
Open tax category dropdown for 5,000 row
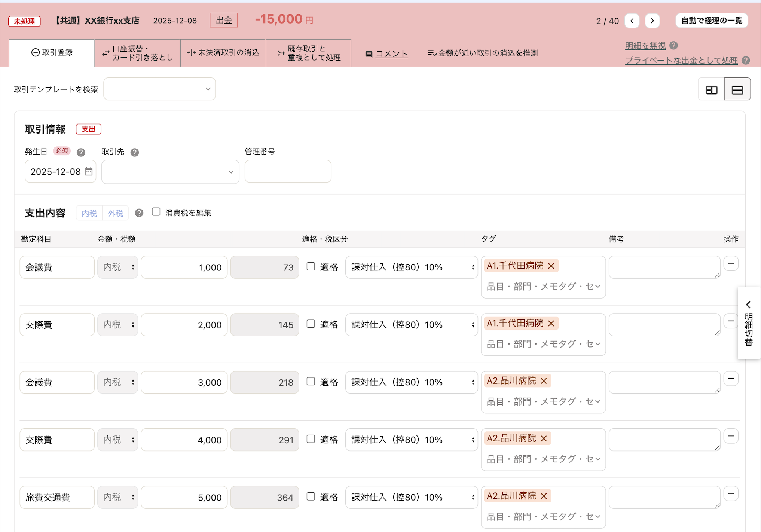pos(412,497)
